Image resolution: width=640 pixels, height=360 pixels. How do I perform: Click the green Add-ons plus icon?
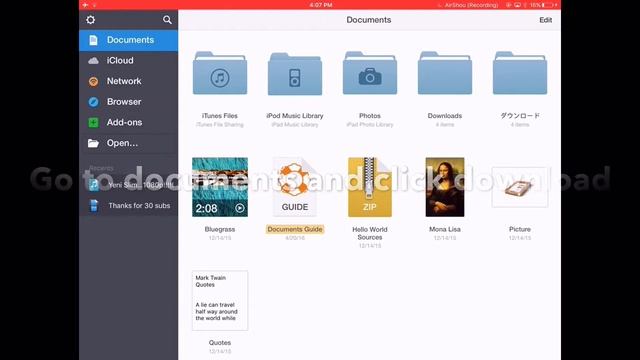click(93, 122)
